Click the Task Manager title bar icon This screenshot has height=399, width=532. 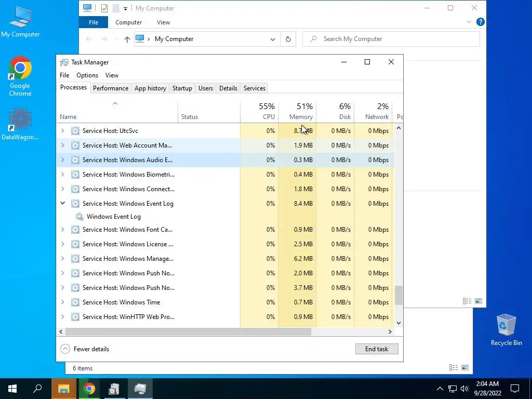pos(64,62)
